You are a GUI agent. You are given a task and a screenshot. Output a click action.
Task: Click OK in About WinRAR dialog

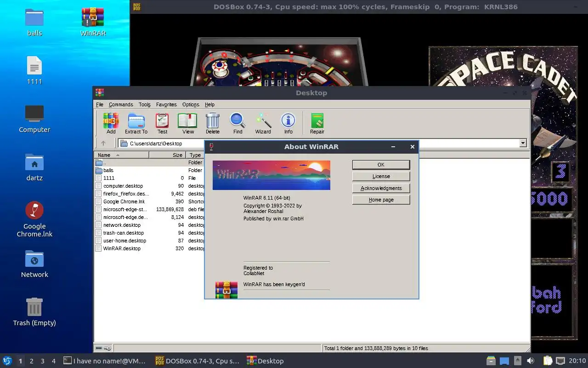[381, 165]
